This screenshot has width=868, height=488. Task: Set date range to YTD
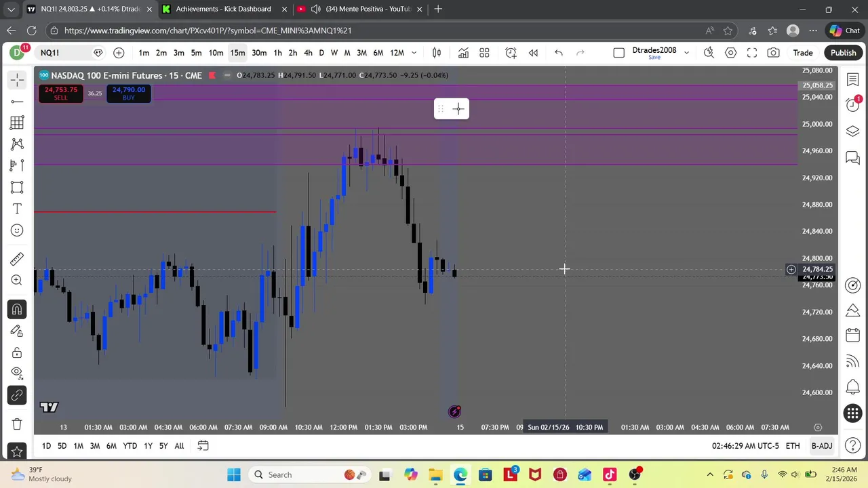130,446
